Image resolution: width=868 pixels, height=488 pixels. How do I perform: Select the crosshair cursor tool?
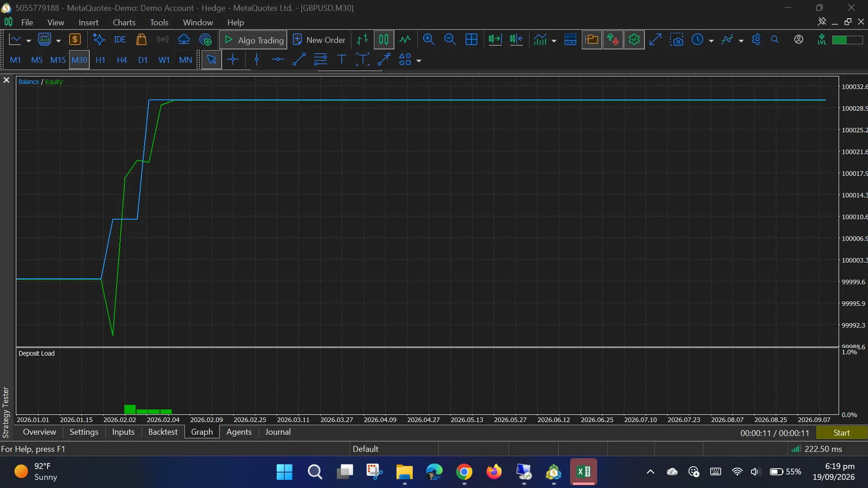pyautogui.click(x=233, y=60)
